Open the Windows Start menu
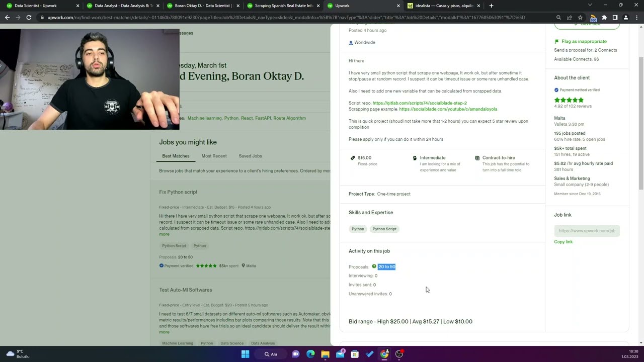The width and height of the screenshot is (644, 362). [x=245, y=354]
